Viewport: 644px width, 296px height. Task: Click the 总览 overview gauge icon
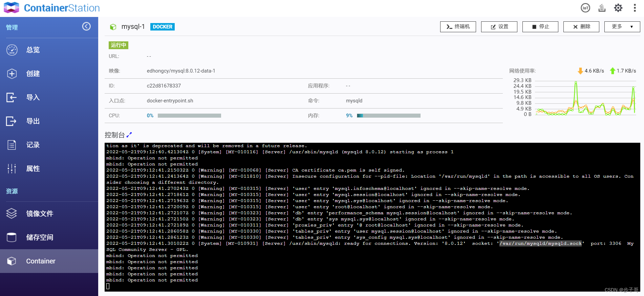pos(12,50)
